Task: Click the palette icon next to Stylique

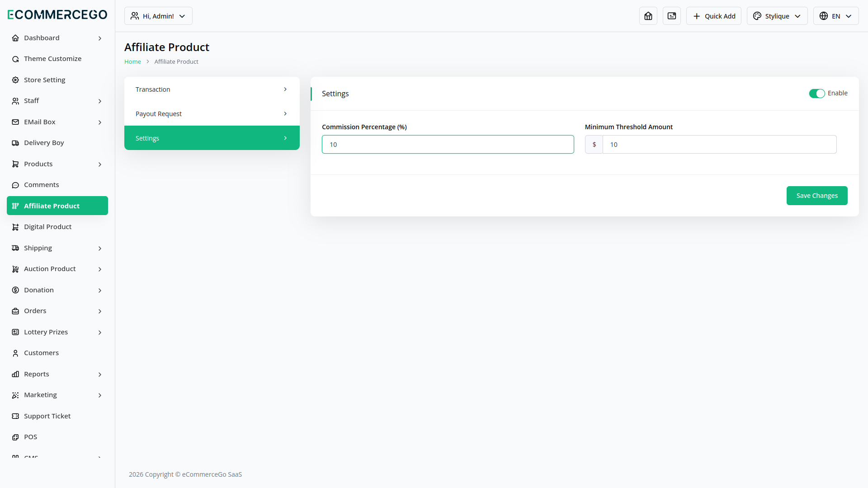Action: pyautogui.click(x=757, y=16)
